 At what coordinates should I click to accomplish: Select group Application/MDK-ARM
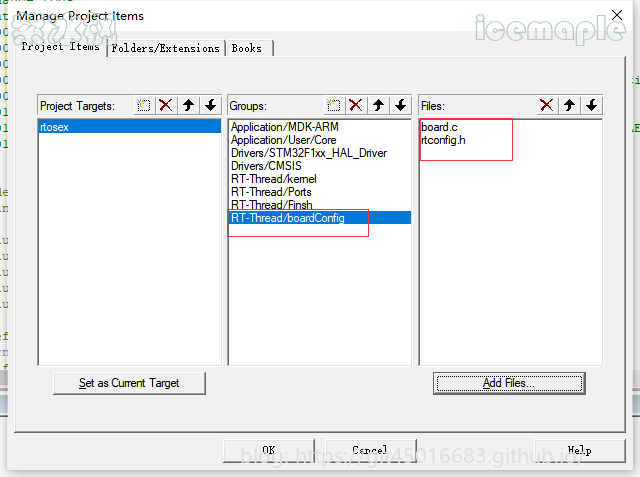pos(320,127)
